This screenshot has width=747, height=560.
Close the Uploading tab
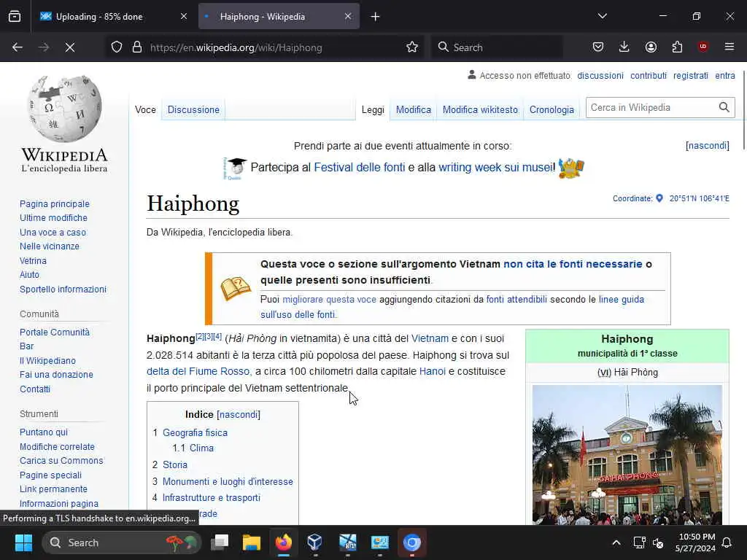click(184, 17)
